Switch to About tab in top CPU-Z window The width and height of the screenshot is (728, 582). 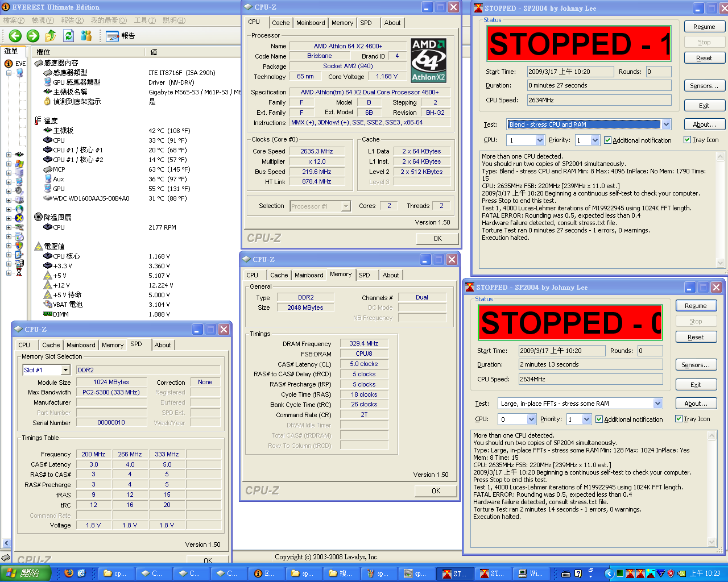pos(392,23)
